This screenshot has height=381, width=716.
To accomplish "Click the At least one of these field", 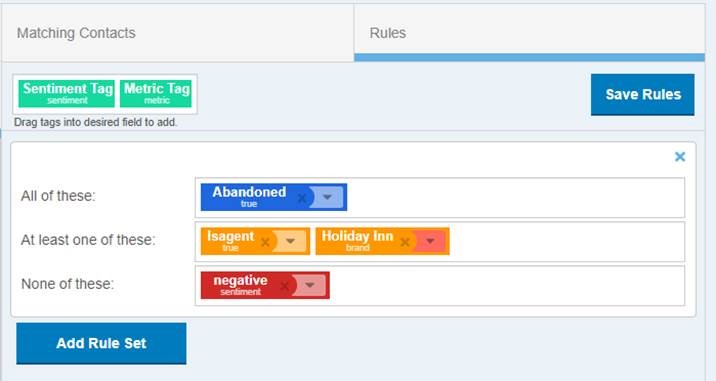I will point(440,242).
